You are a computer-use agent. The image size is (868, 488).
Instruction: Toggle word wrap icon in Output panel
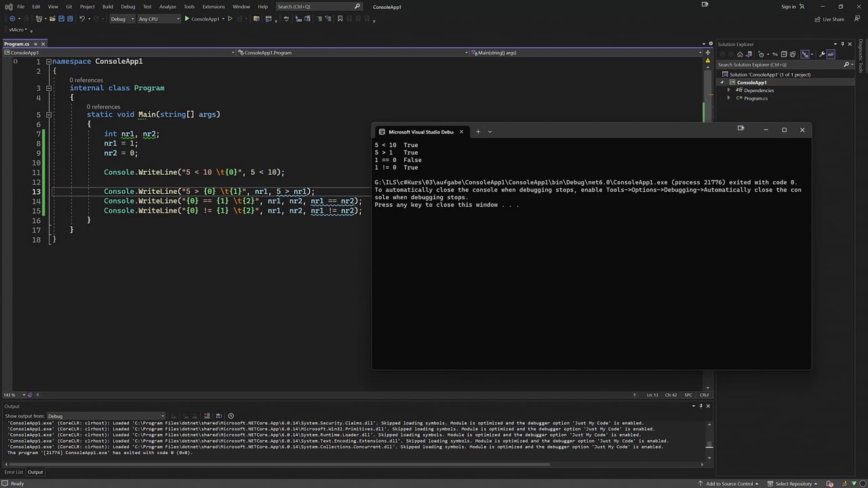click(x=219, y=415)
